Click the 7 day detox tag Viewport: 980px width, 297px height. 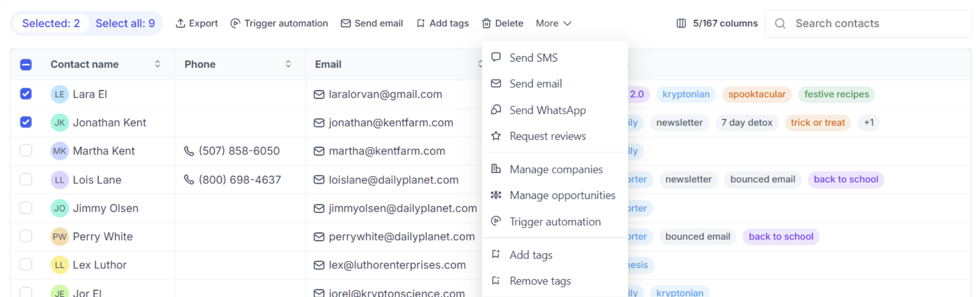pyautogui.click(x=747, y=123)
